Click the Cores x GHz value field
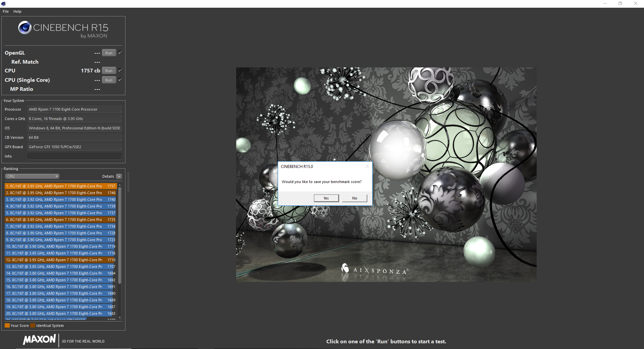This screenshot has height=349, width=644. click(74, 119)
